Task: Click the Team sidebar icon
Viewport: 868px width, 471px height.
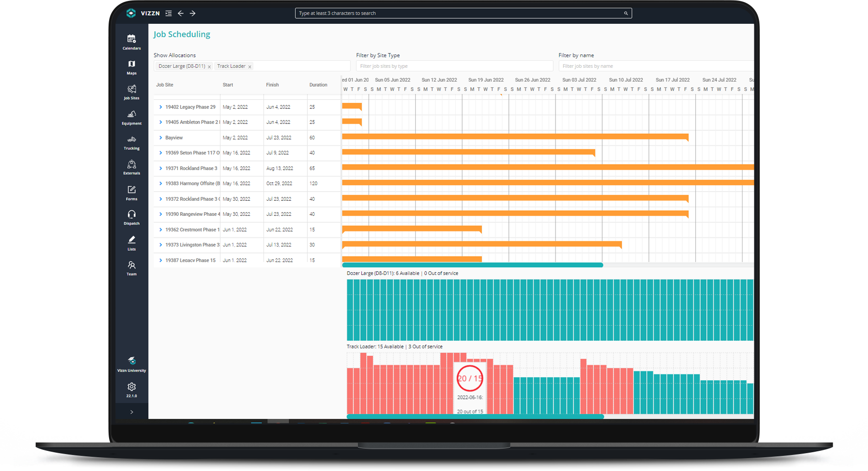Action: pyautogui.click(x=132, y=267)
